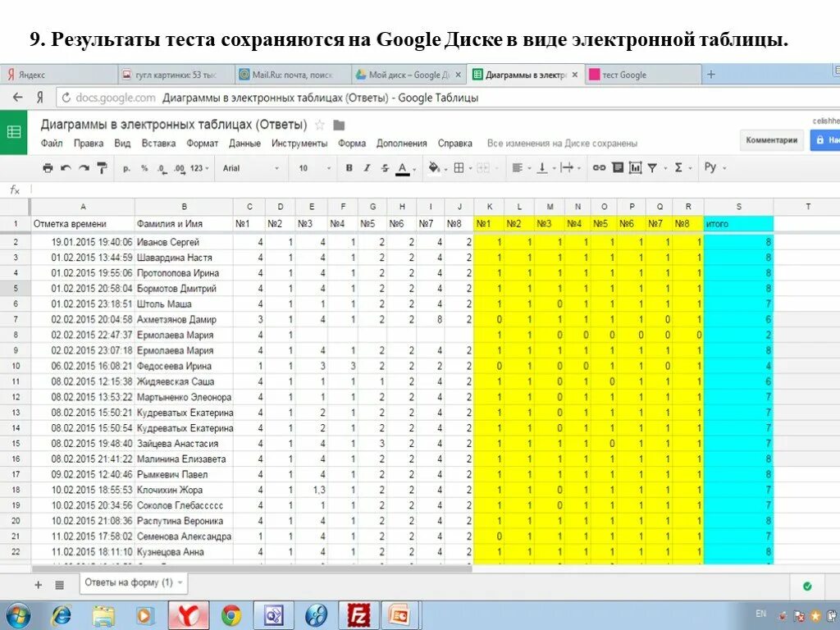This screenshot has height=630, width=840.
Task: Select the Paint format tool
Action: (102, 168)
